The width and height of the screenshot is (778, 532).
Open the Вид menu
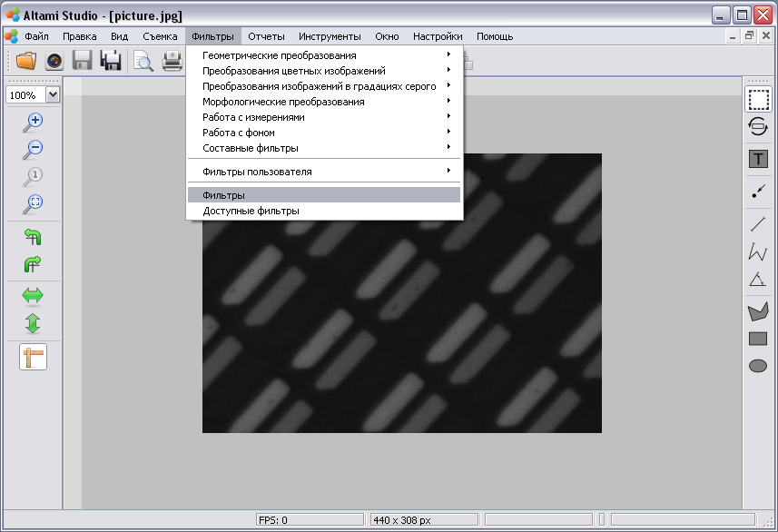tap(119, 36)
